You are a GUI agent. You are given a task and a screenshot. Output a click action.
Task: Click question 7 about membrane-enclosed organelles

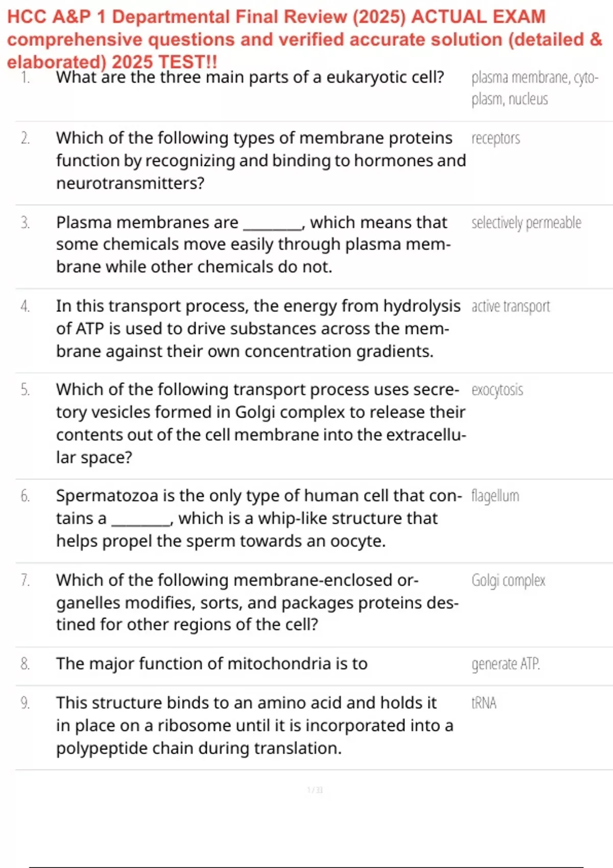[x=257, y=602]
